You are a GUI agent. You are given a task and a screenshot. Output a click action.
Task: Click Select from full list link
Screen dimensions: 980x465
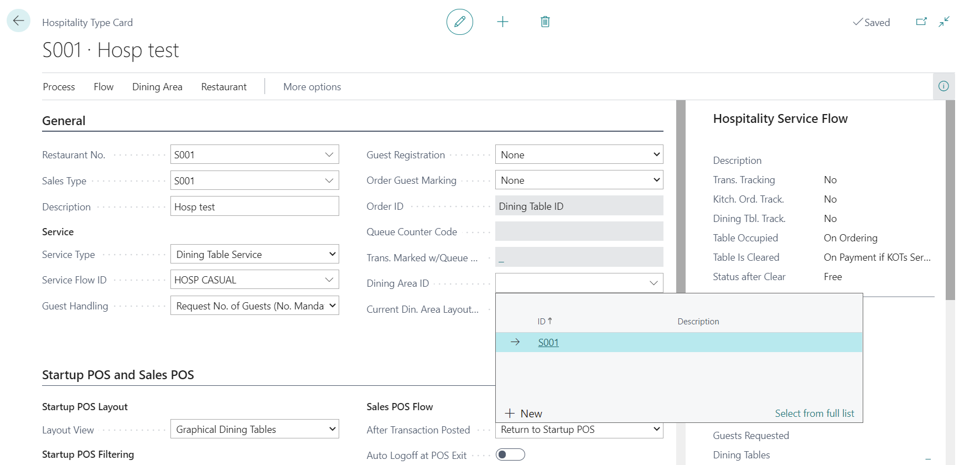point(814,414)
